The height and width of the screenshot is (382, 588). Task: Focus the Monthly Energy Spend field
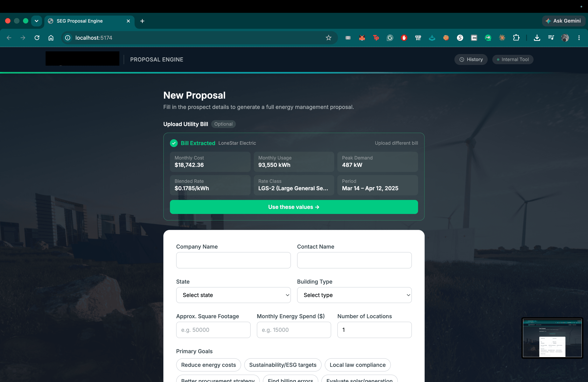point(294,330)
